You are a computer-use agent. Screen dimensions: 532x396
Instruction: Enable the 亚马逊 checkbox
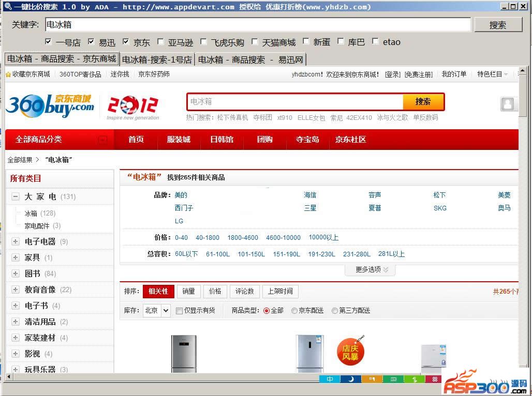[x=160, y=42]
